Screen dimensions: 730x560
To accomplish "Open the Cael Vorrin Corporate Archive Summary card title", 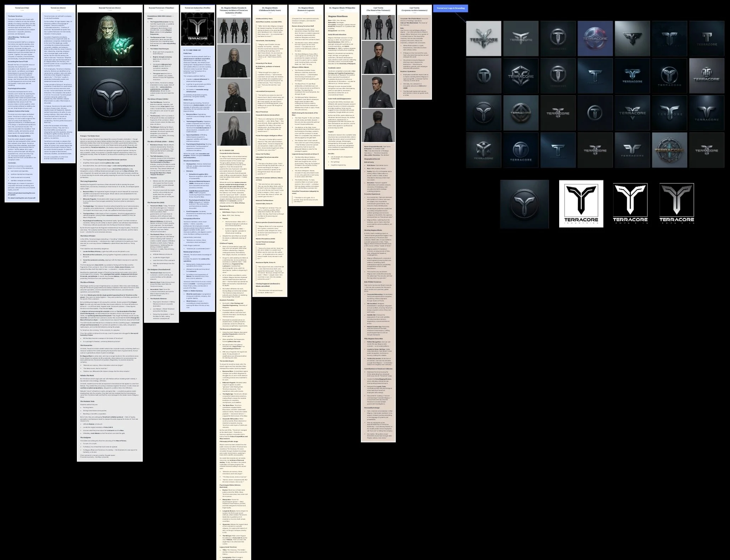I will pyautogui.click(x=414, y=9).
